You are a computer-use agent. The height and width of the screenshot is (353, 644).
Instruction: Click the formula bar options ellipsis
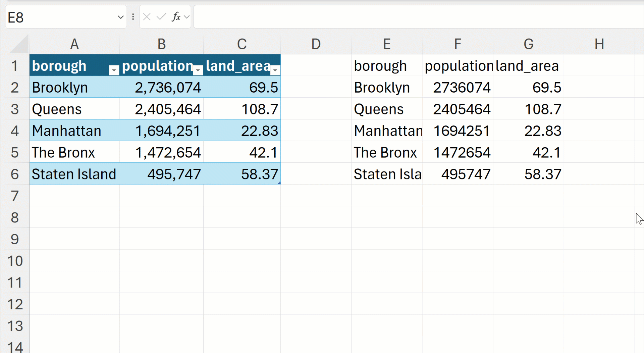[133, 17]
